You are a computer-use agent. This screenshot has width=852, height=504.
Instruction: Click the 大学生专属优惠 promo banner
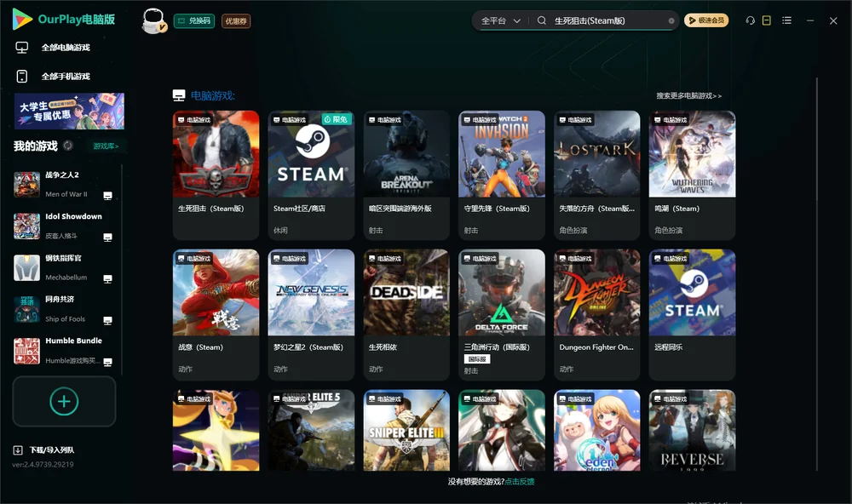pyautogui.click(x=70, y=111)
